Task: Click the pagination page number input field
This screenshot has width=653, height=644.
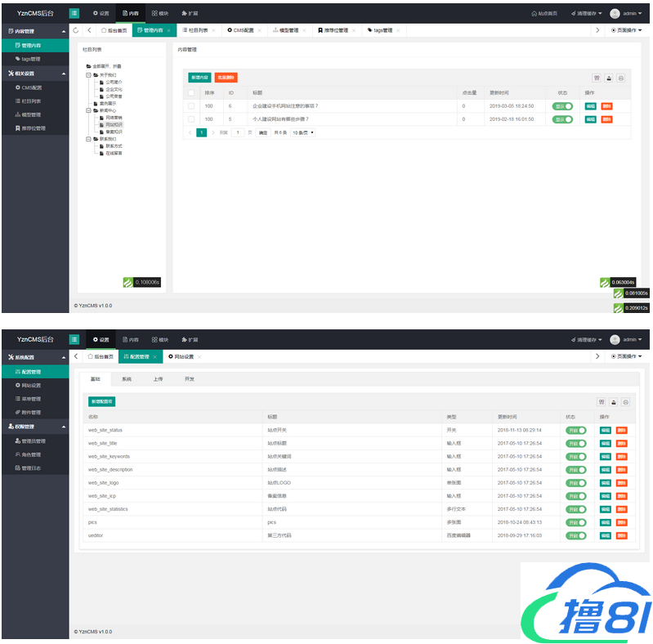Action: [x=238, y=132]
